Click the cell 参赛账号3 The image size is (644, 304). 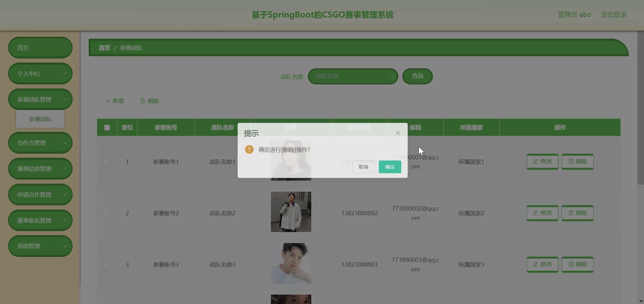click(166, 265)
